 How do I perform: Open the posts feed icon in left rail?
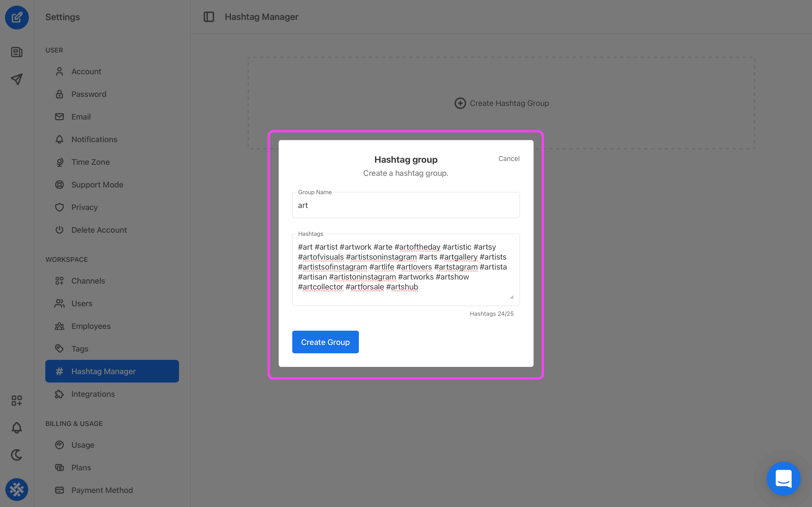17,52
